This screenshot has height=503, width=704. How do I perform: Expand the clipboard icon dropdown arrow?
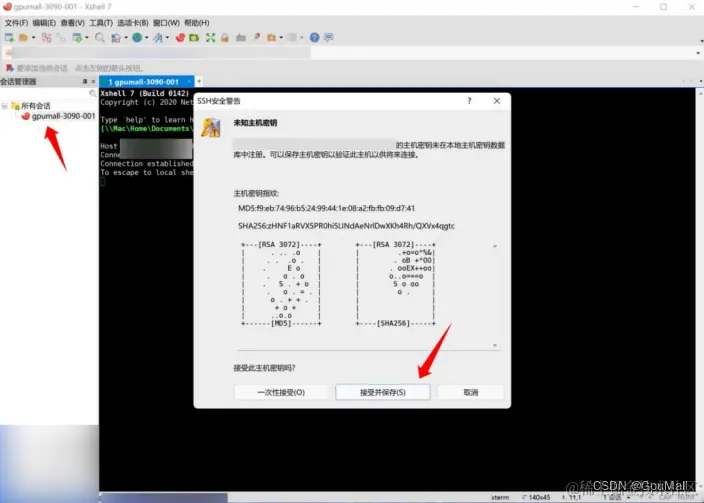126,38
